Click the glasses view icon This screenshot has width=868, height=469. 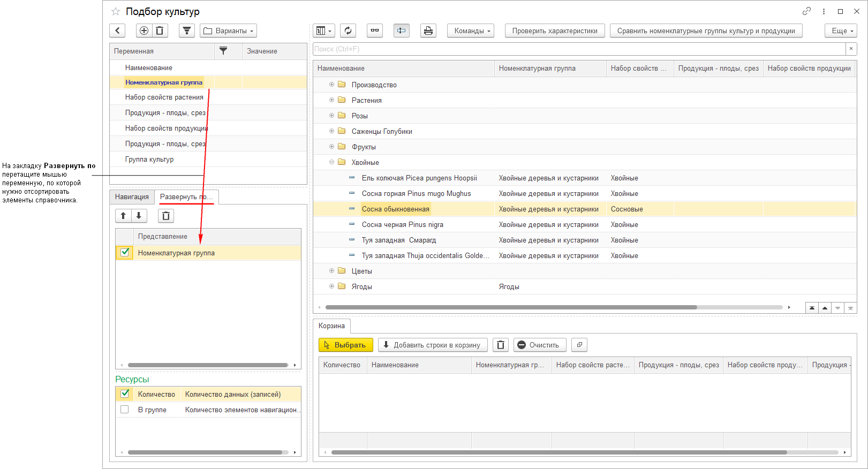(375, 31)
